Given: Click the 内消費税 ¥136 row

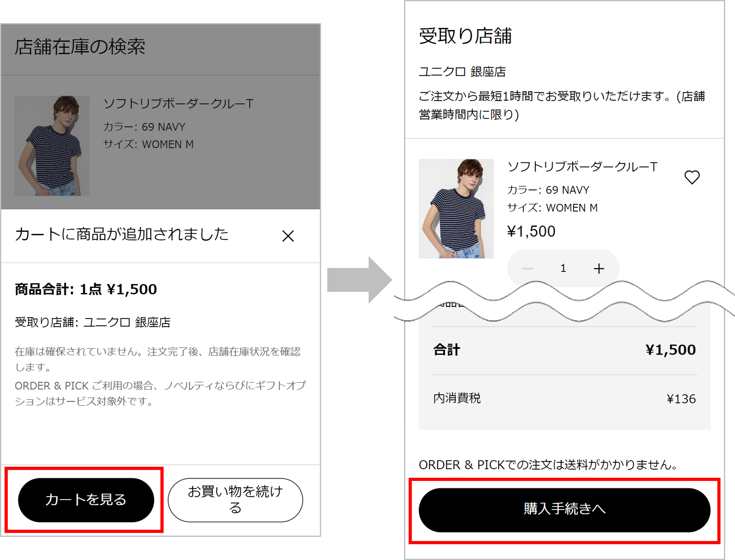Looking at the screenshot, I should (x=565, y=398).
